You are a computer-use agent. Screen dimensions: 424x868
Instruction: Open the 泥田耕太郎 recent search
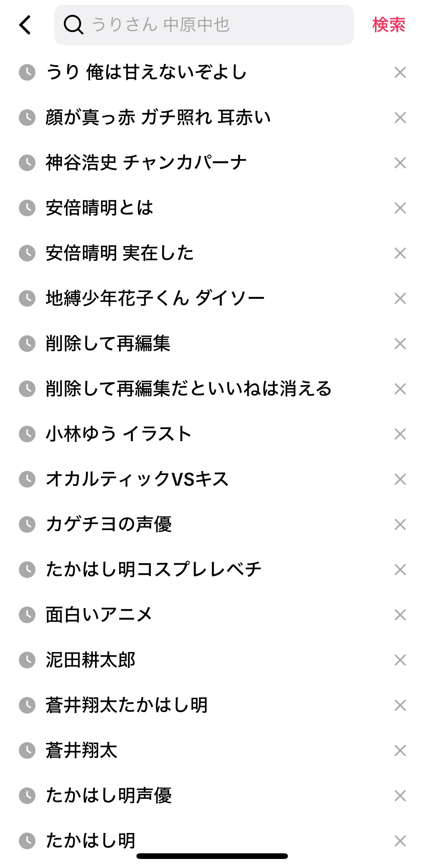tap(90, 660)
